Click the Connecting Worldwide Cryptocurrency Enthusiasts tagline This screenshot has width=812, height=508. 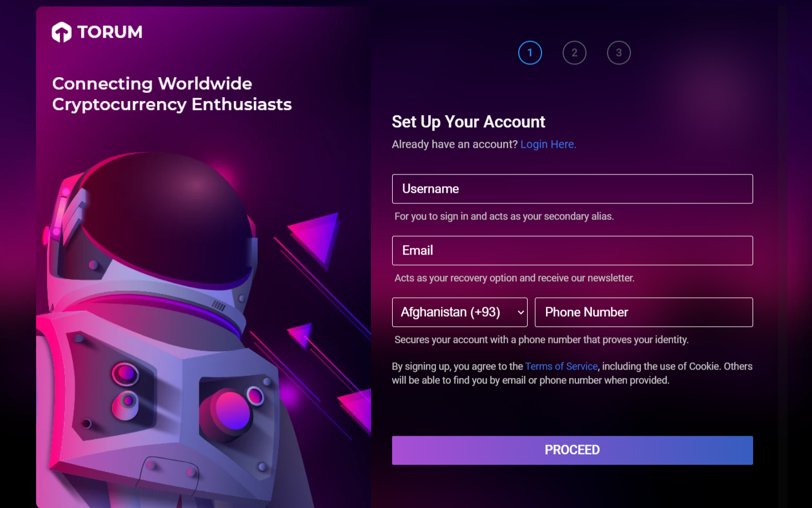172,94
